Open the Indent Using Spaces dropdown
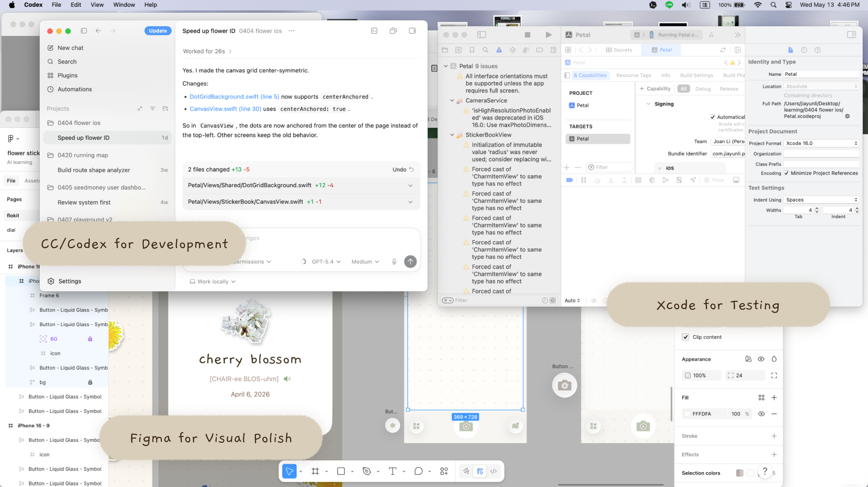This screenshot has height=487, width=868. 821,200
